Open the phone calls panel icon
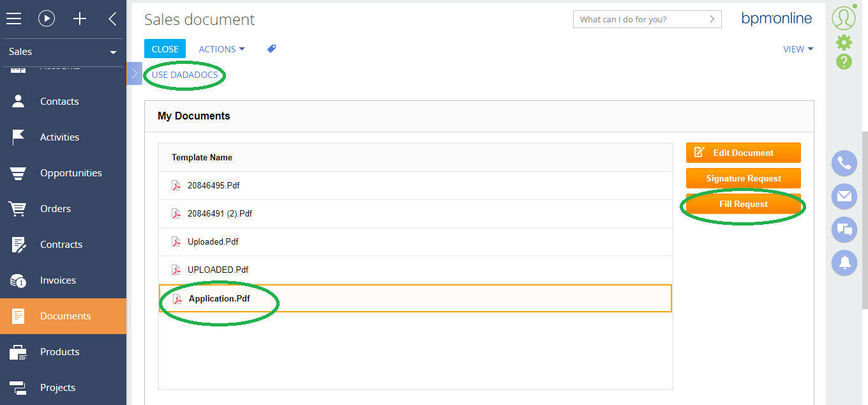This screenshot has width=868, height=405. click(x=844, y=164)
